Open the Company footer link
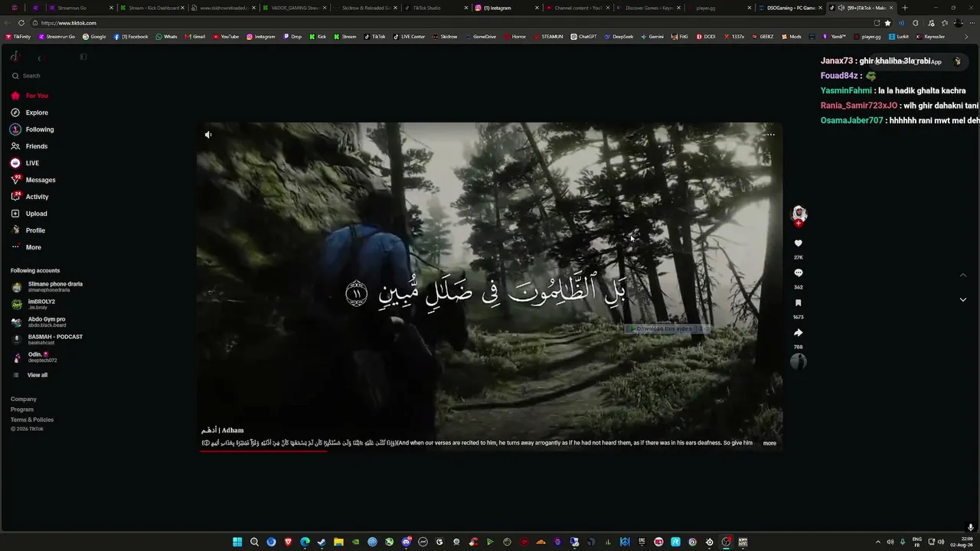This screenshot has height=551, width=980. (24, 399)
